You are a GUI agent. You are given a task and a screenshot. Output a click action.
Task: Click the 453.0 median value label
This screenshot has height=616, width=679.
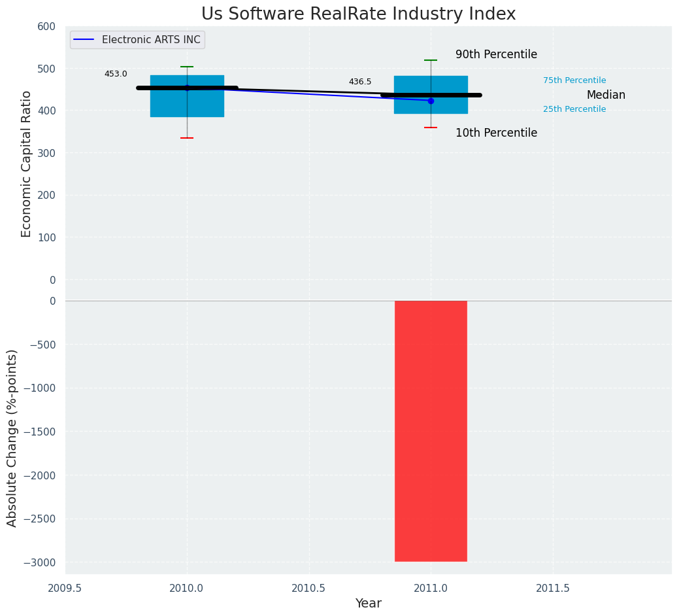click(x=116, y=74)
